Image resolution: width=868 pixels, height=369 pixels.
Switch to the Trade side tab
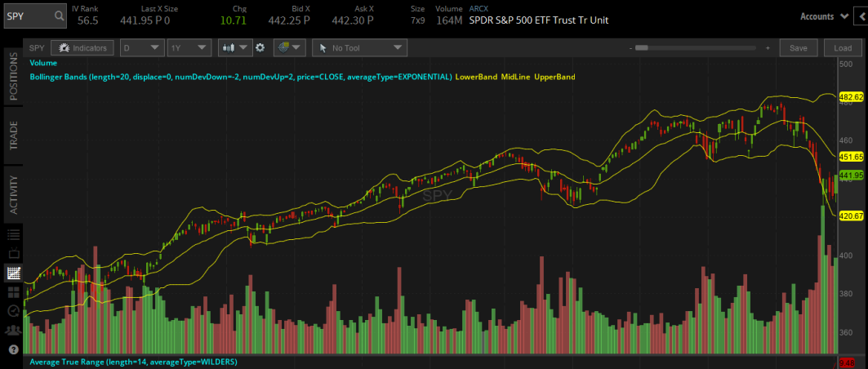(13, 135)
